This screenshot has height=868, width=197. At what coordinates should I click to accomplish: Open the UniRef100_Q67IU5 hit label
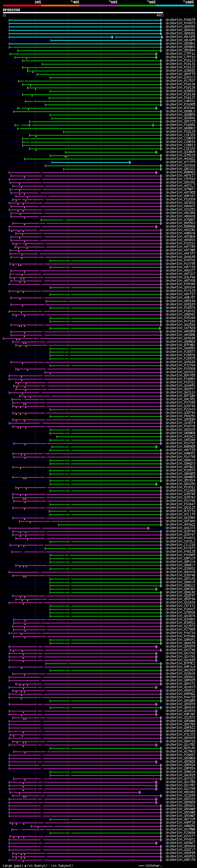[x=180, y=819]
